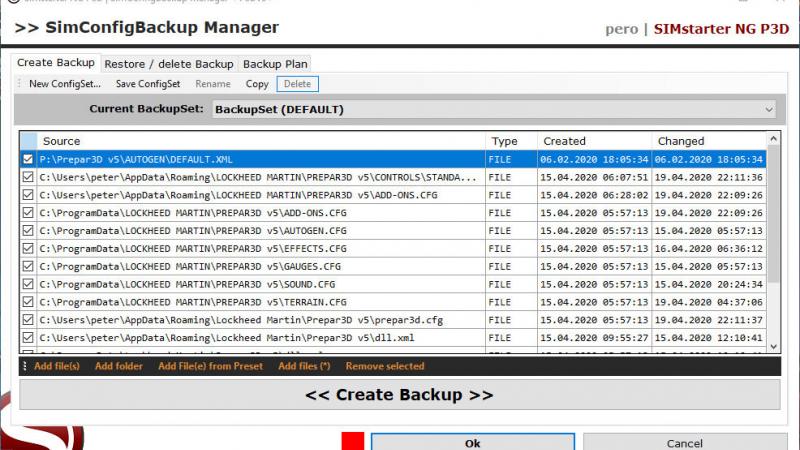Viewport: 800px width, 450px height.
Task: Select ProgramData path ending TERRAIN.CFG
Action: pos(193,303)
